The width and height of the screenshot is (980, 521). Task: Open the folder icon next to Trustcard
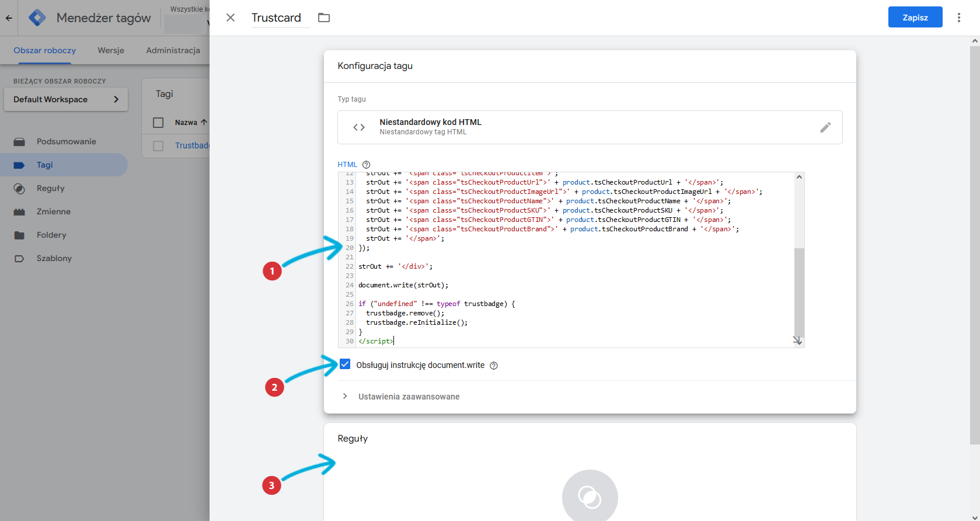(324, 18)
